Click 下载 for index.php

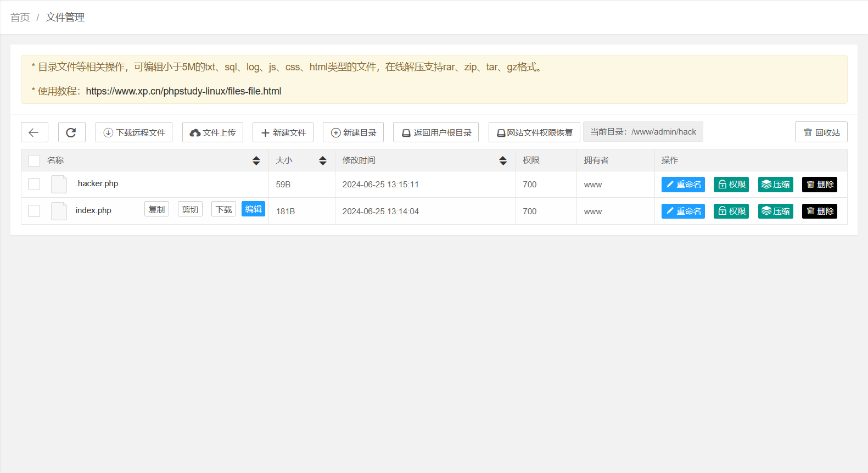(223, 209)
